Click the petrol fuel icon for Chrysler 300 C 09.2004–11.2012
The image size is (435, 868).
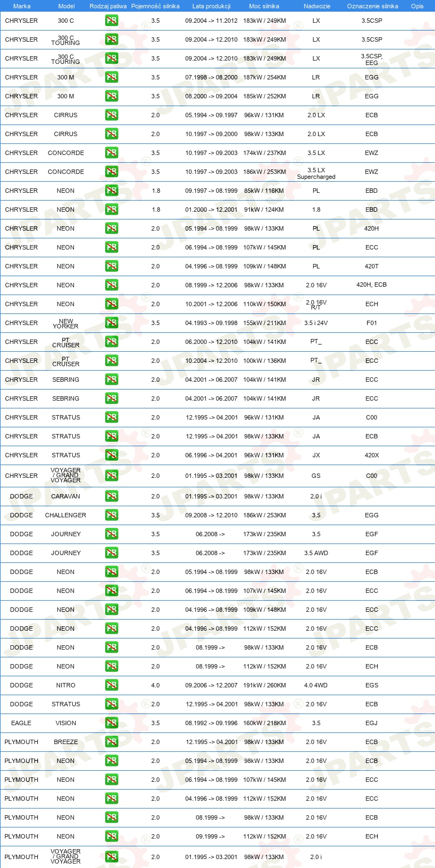coord(111,21)
